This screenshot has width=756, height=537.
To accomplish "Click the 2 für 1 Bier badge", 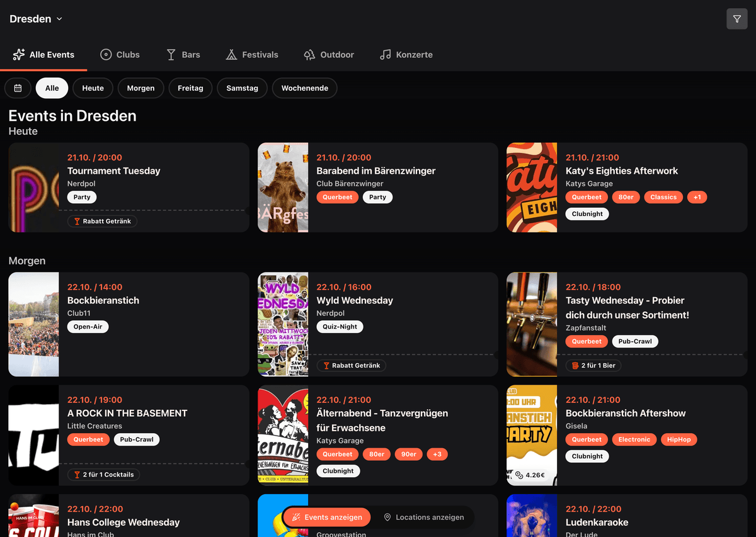I will pyautogui.click(x=593, y=365).
